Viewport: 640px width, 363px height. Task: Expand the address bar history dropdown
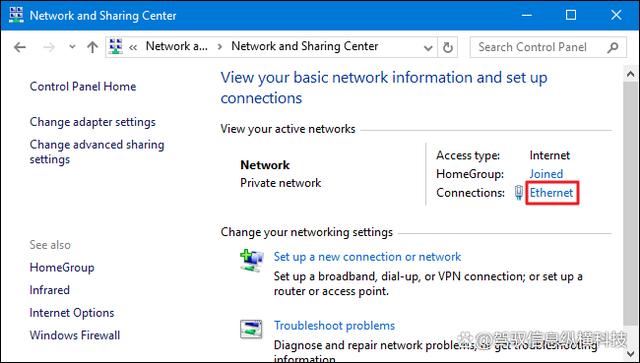[428, 48]
